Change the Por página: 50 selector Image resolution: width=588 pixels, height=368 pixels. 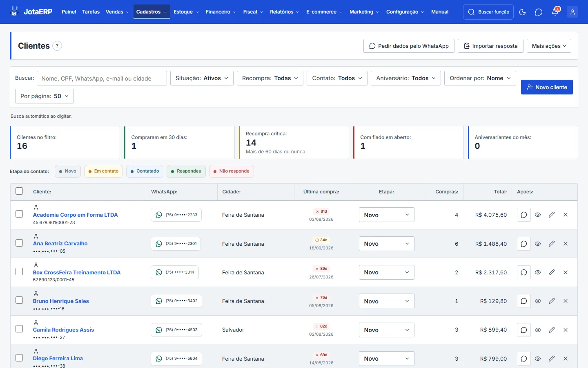[45, 96]
